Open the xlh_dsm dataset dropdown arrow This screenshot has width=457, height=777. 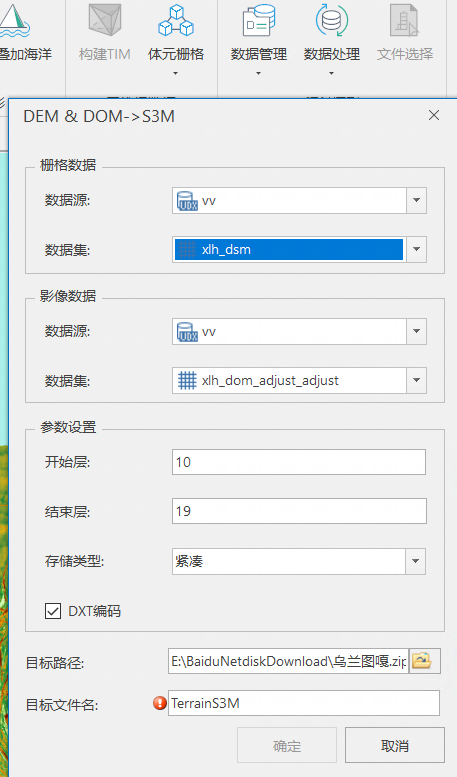tap(416, 249)
